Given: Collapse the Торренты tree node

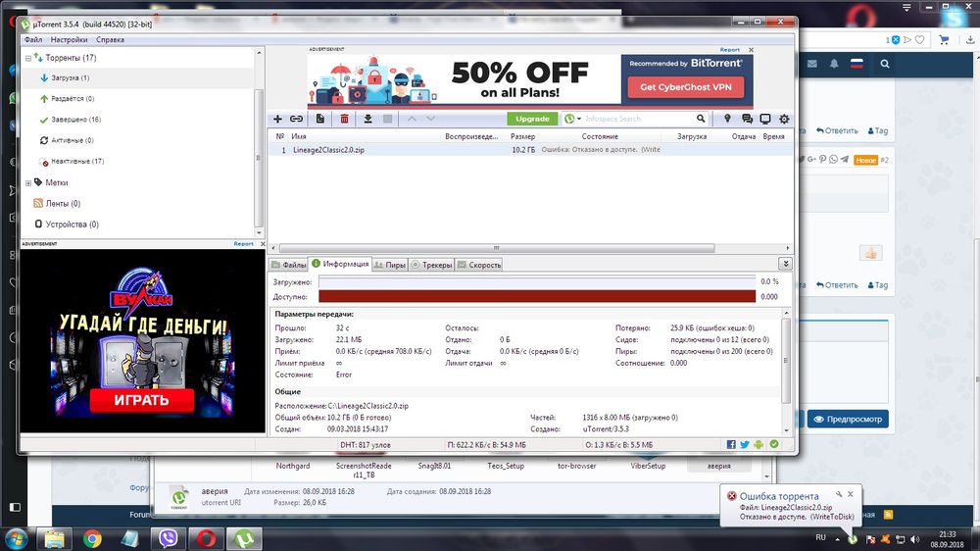Looking at the screenshot, I should coord(28,58).
